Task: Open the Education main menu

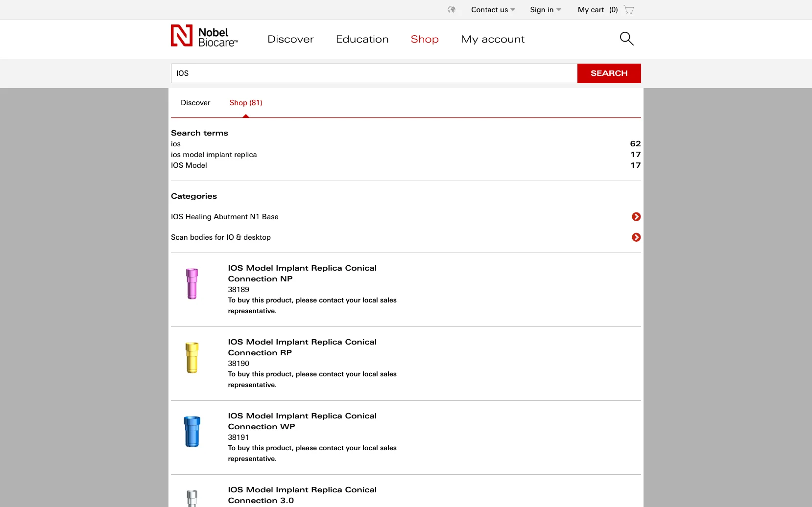Action: click(362, 39)
